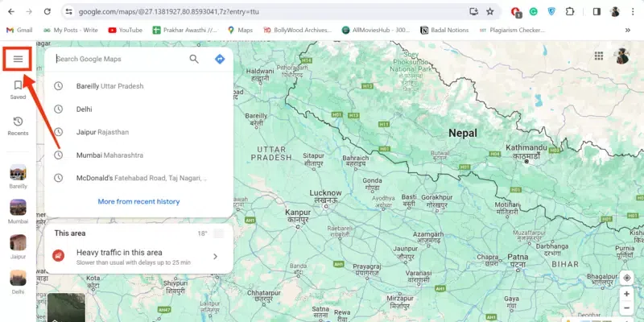Open the Google apps grid
The width and height of the screenshot is (644, 322).
pos(599,56)
